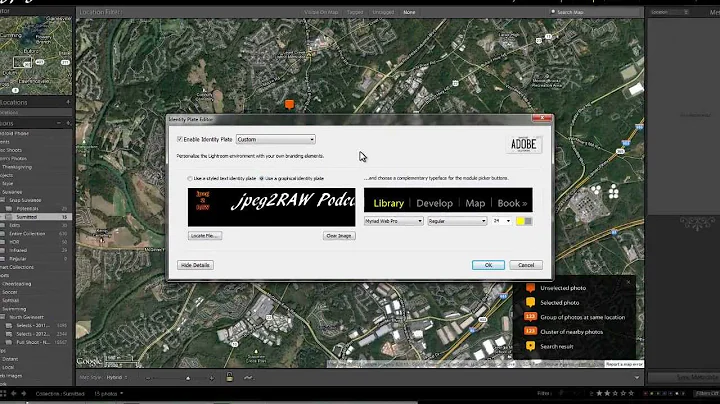Screen dimensions: 720x404
Task: Click the Adobe logo in the dialog
Action: point(523,145)
